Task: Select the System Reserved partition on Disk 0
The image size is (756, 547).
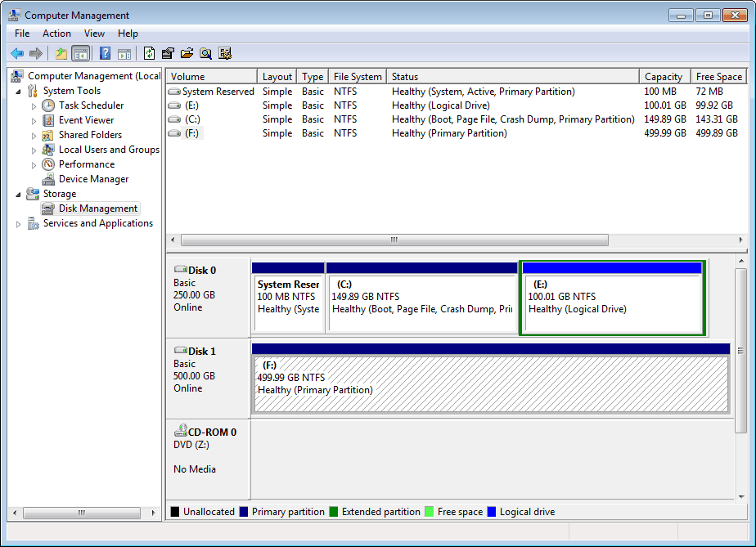Action: pos(288,298)
